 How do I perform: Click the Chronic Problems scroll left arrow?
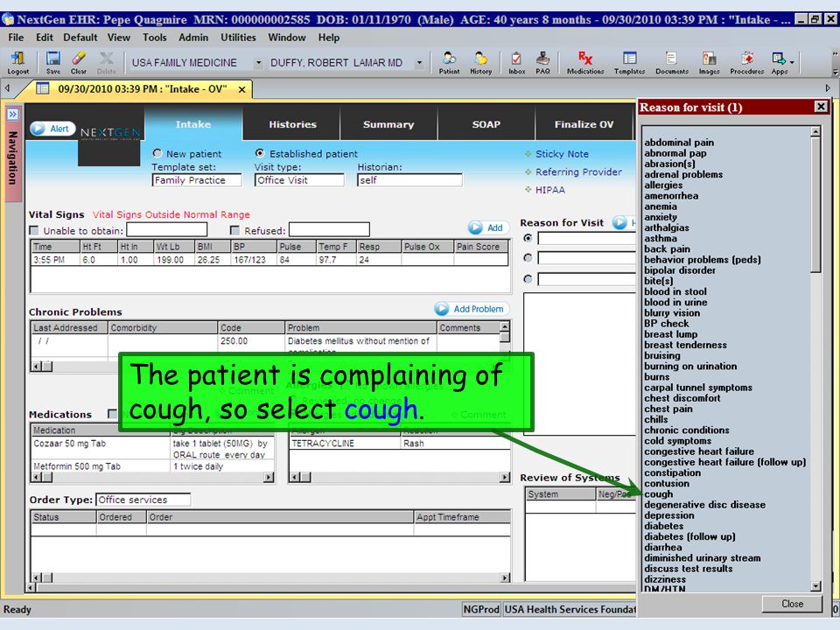pyautogui.click(x=37, y=367)
